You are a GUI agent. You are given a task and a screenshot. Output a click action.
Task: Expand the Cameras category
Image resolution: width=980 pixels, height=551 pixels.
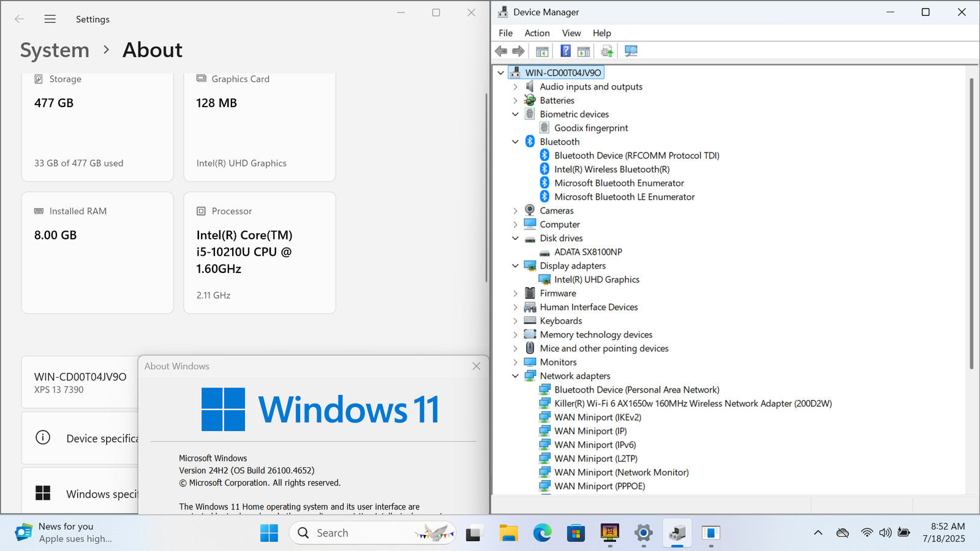515,211
